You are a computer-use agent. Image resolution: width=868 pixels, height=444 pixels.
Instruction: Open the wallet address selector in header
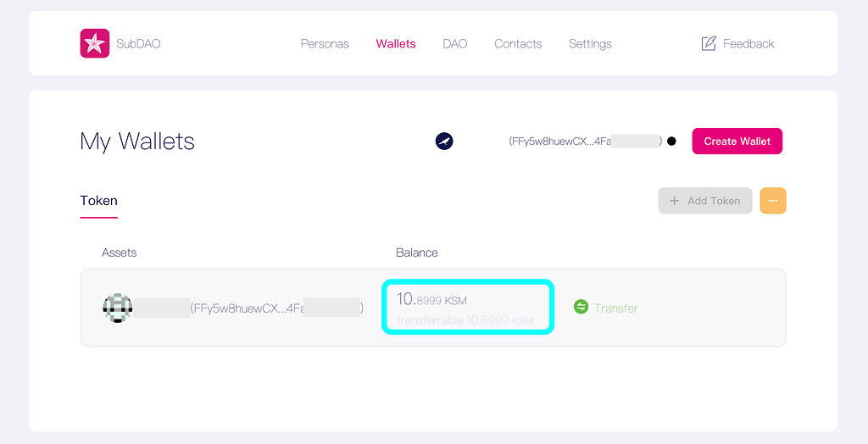(x=585, y=142)
